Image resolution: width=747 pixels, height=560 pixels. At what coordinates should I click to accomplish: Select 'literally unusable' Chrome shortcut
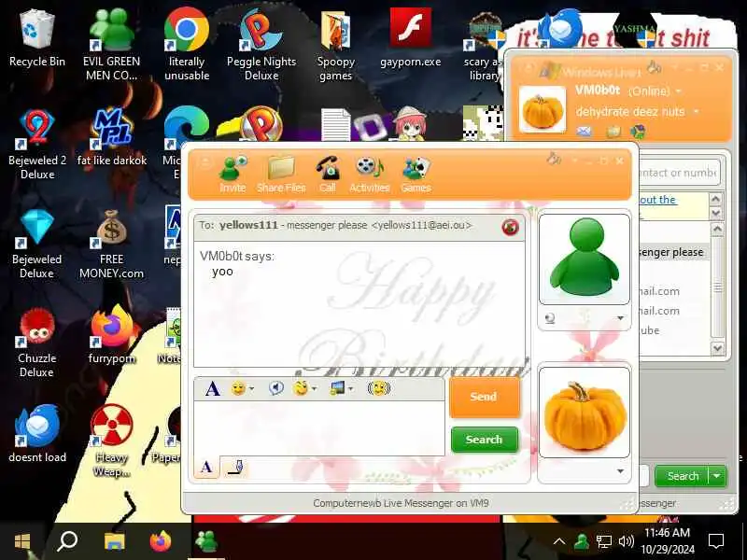(186, 45)
